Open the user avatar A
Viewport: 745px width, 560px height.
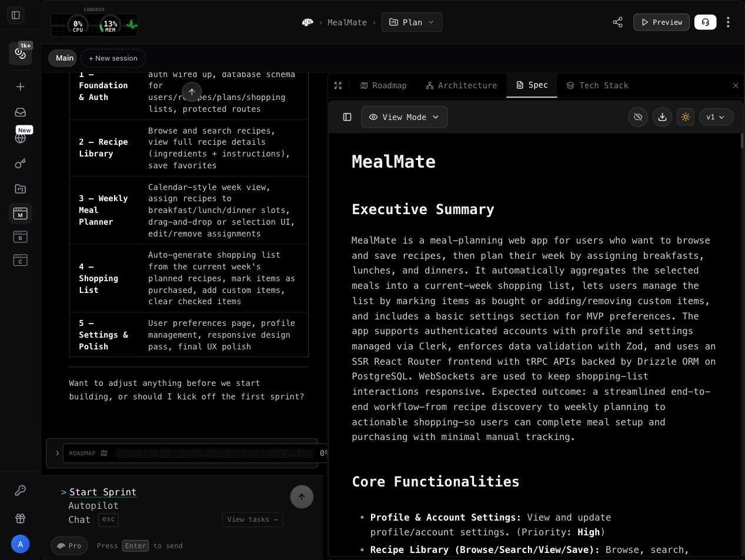20,544
